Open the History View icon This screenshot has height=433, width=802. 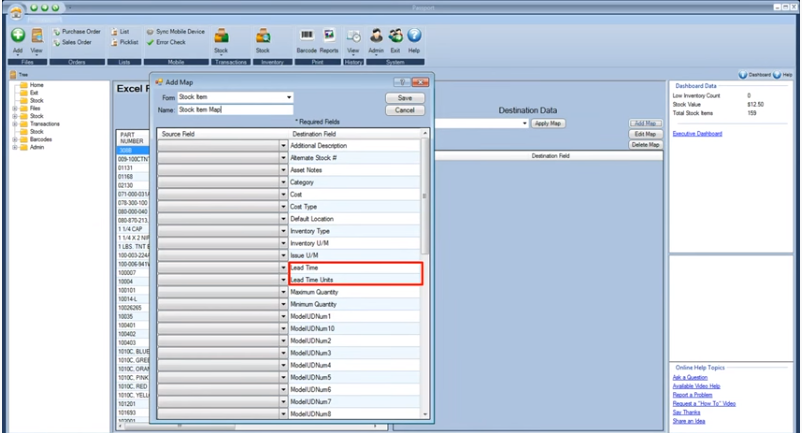[x=353, y=36]
